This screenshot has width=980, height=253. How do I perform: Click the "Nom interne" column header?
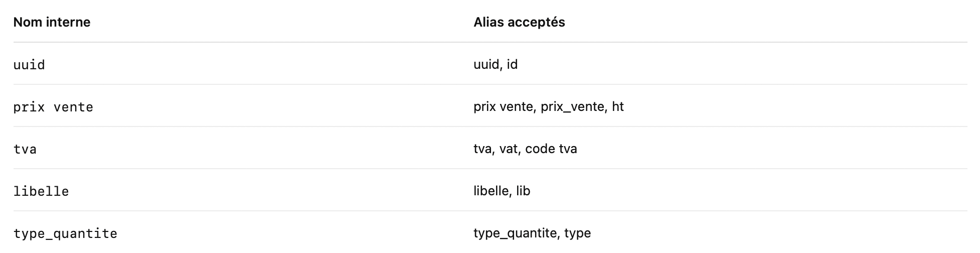52,22
